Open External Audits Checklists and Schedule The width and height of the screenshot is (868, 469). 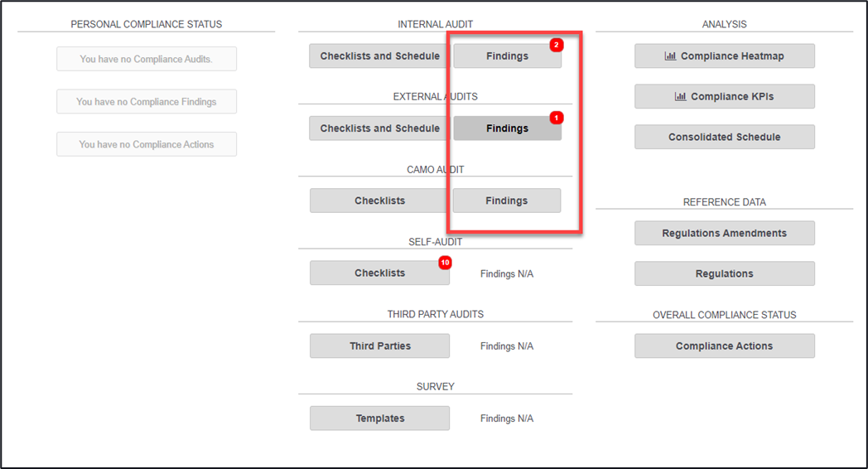click(379, 128)
